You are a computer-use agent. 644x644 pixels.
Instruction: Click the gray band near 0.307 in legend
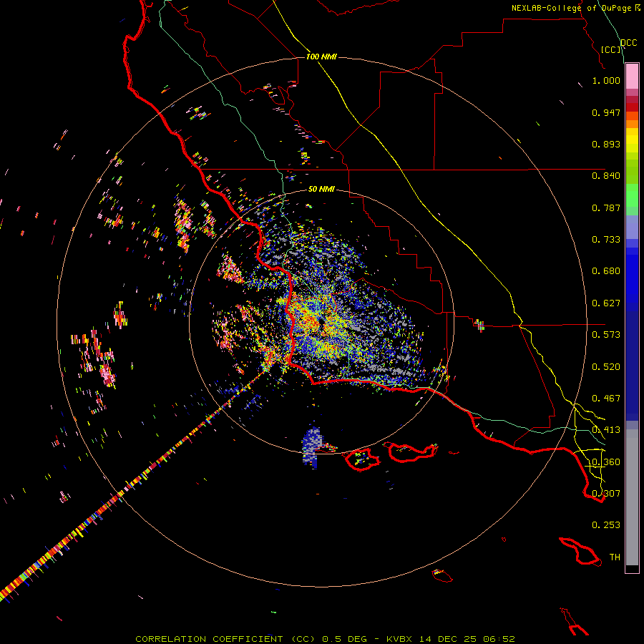(x=632, y=497)
